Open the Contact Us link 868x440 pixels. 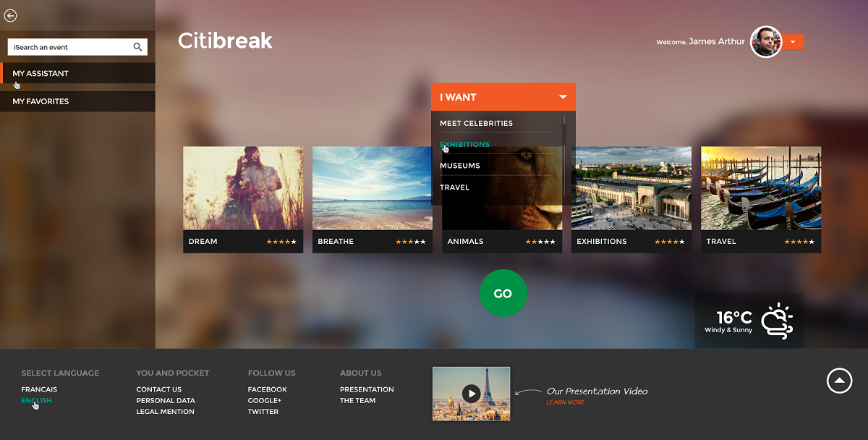(158, 389)
